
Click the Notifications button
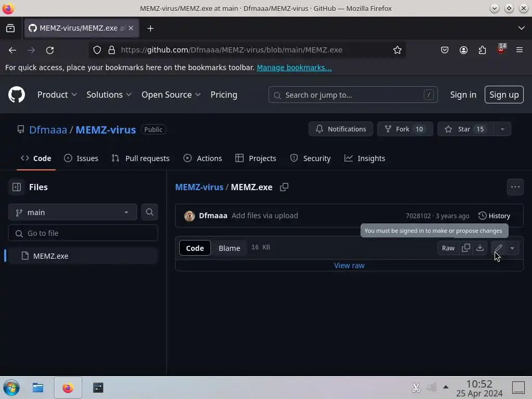pyautogui.click(x=341, y=129)
